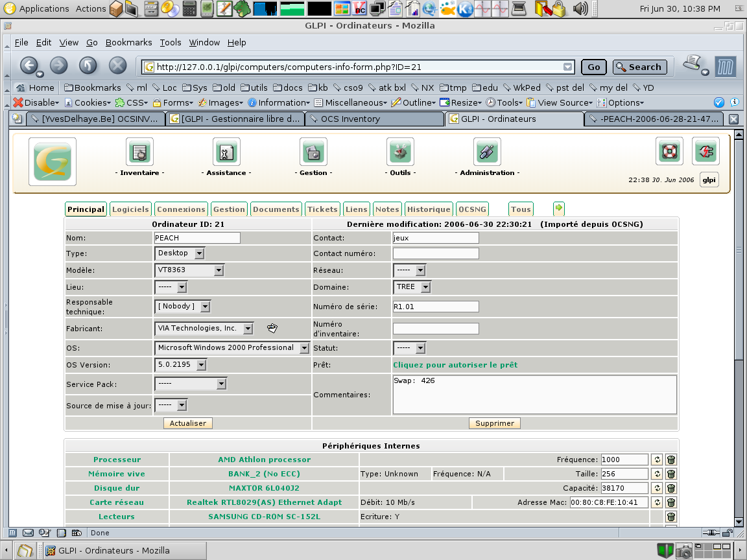Click the Inventaire menu icon
Screen dimensions: 747x560
pyautogui.click(x=139, y=152)
